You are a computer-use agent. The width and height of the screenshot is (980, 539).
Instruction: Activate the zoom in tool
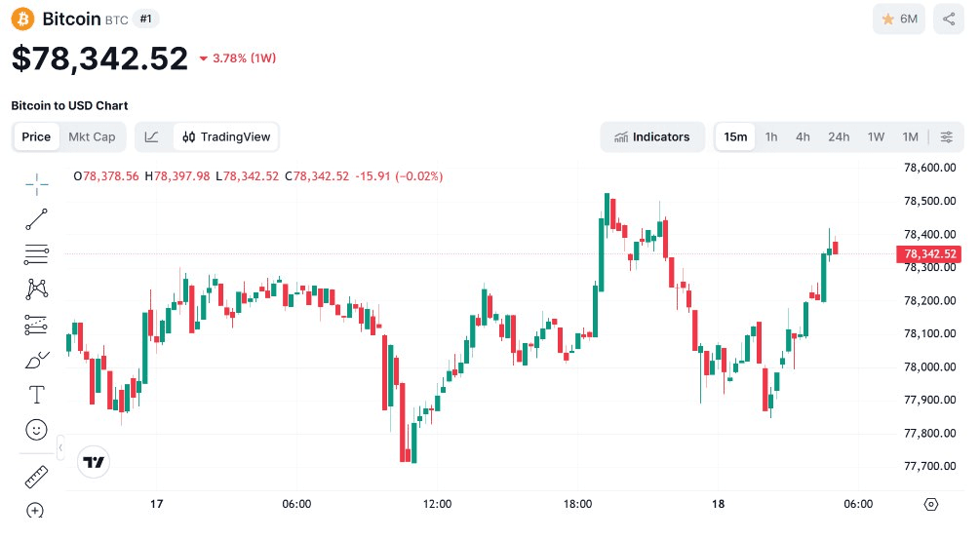pos(35,511)
